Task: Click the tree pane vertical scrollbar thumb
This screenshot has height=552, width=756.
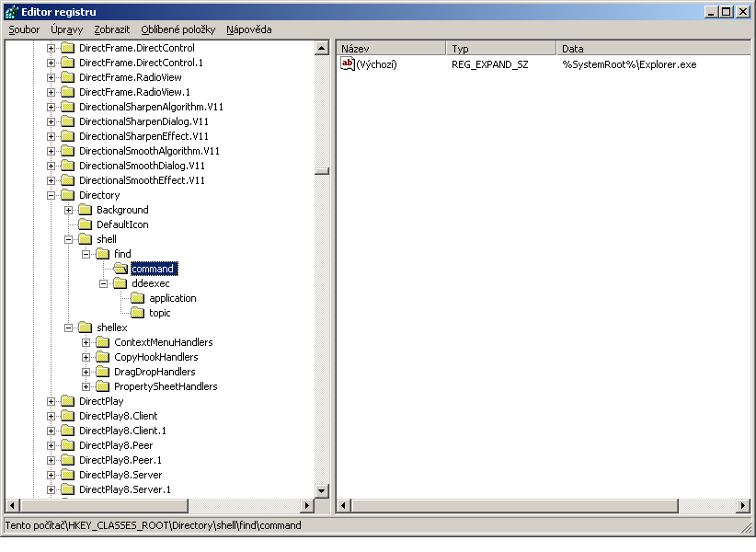Action: 322,171
